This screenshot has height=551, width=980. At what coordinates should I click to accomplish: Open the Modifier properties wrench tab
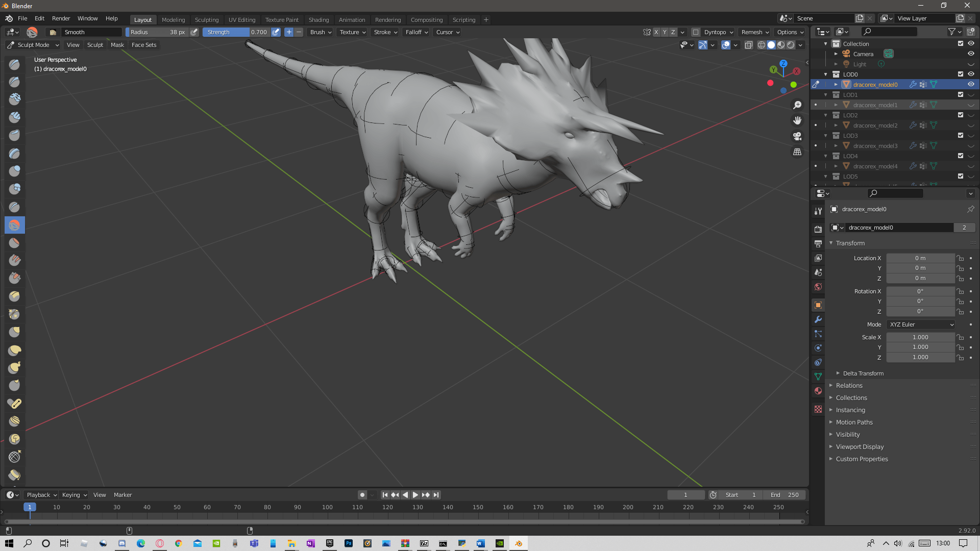click(818, 319)
